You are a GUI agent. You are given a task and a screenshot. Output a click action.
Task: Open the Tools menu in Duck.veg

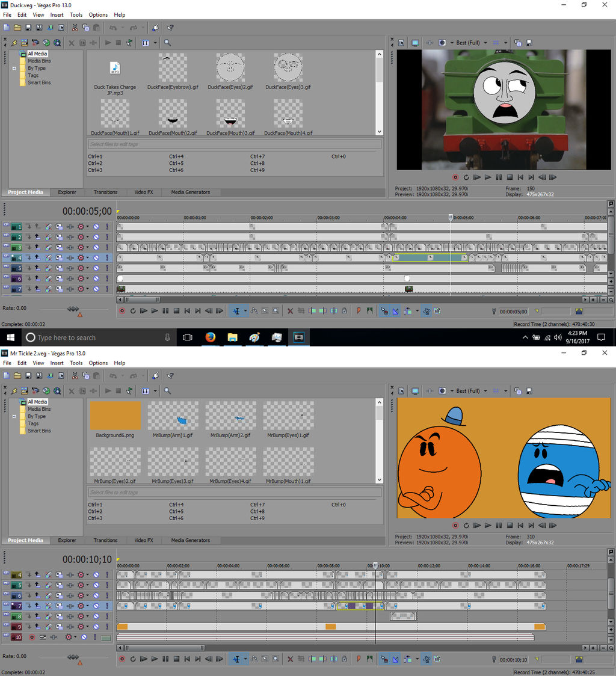pyautogui.click(x=76, y=14)
